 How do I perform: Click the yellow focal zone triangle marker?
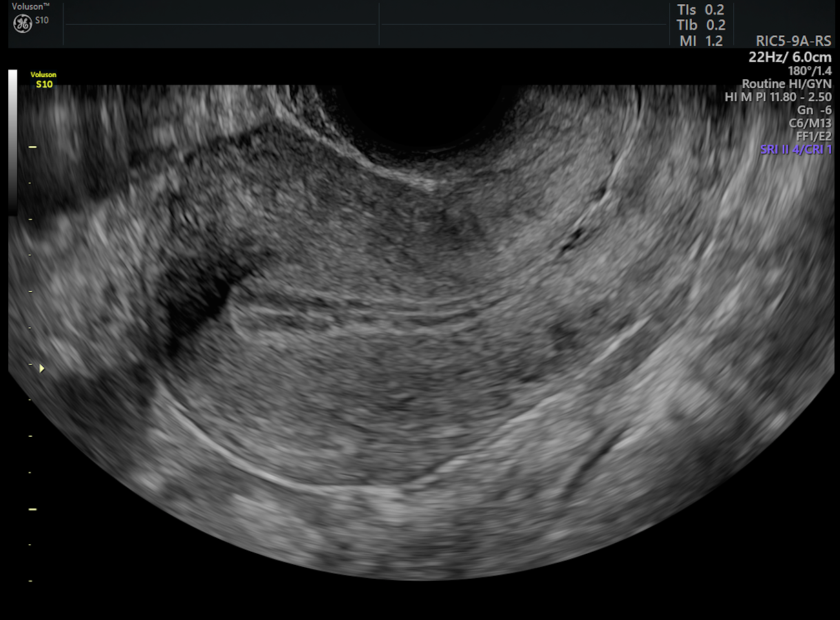(x=42, y=369)
